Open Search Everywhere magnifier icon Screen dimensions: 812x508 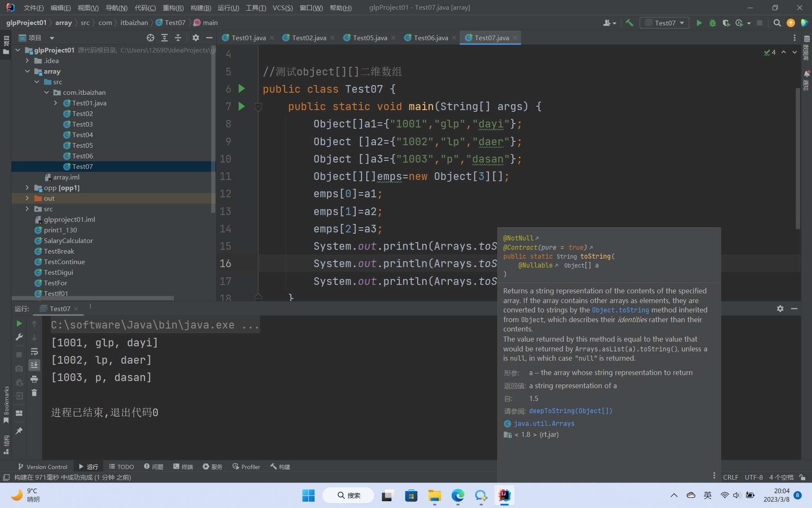coord(777,23)
